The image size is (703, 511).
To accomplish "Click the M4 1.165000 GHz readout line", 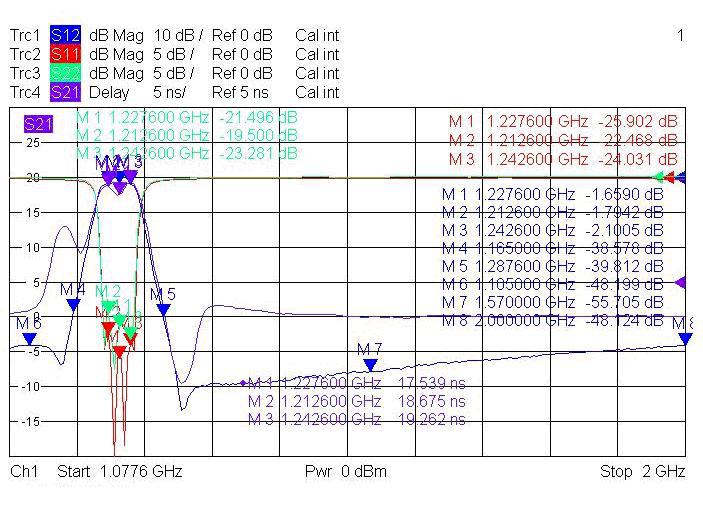I will click(x=552, y=248).
